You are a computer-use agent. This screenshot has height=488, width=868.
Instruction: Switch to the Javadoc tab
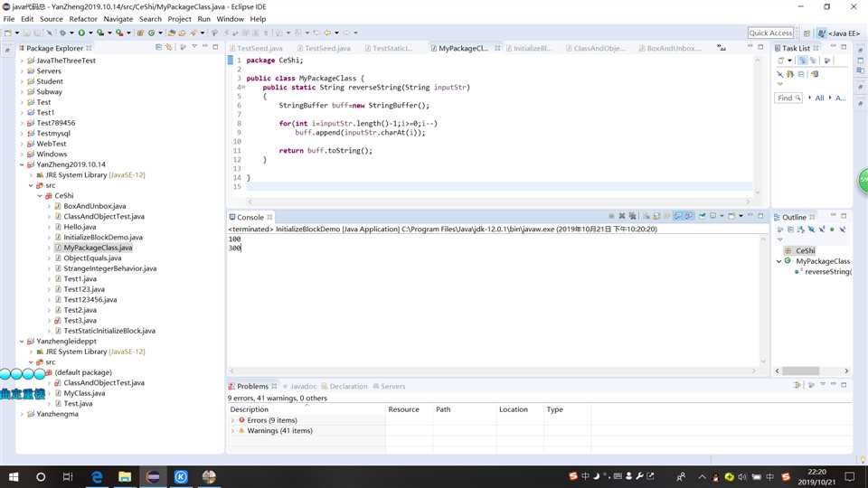click(x=303, y=386)
